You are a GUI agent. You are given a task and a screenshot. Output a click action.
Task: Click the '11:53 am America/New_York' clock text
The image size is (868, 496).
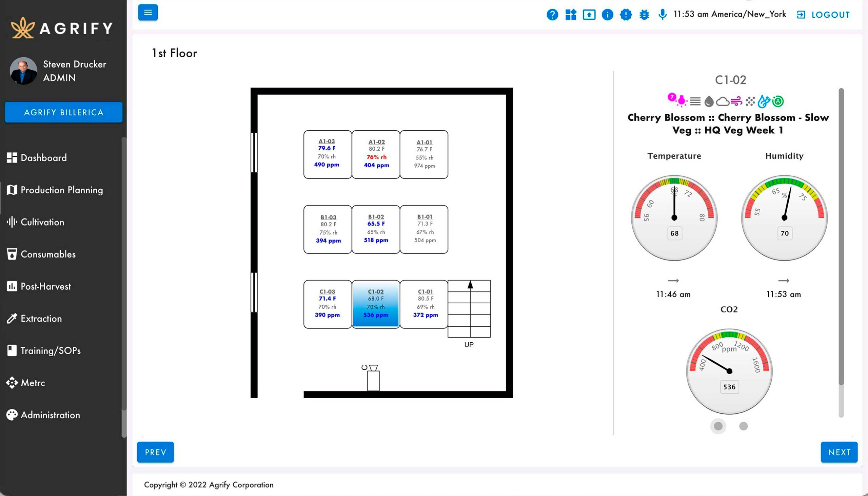730,14
